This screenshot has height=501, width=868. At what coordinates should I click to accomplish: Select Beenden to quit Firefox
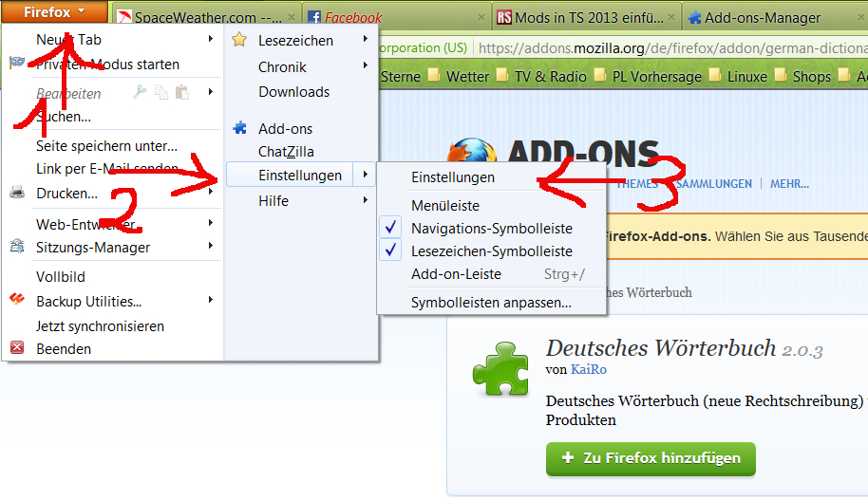(64, 349)
